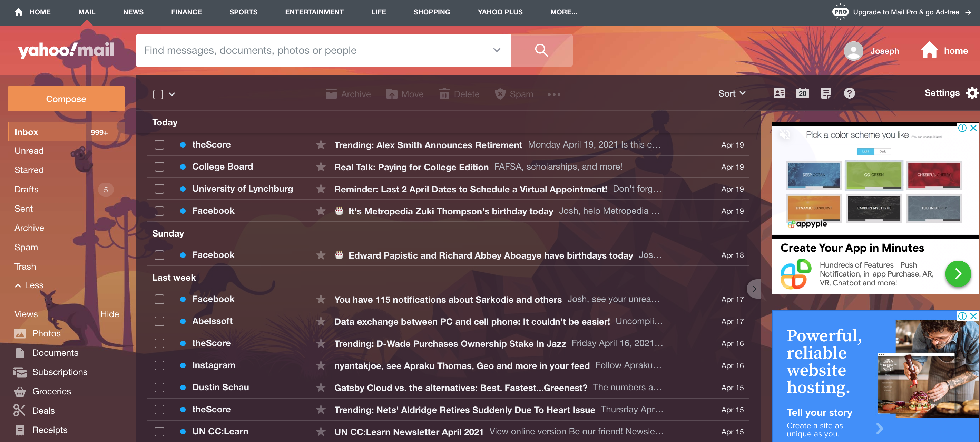980x442 pixels.
Task: Check the UN CC:Learn email checkbox
Action: [159, 431]
